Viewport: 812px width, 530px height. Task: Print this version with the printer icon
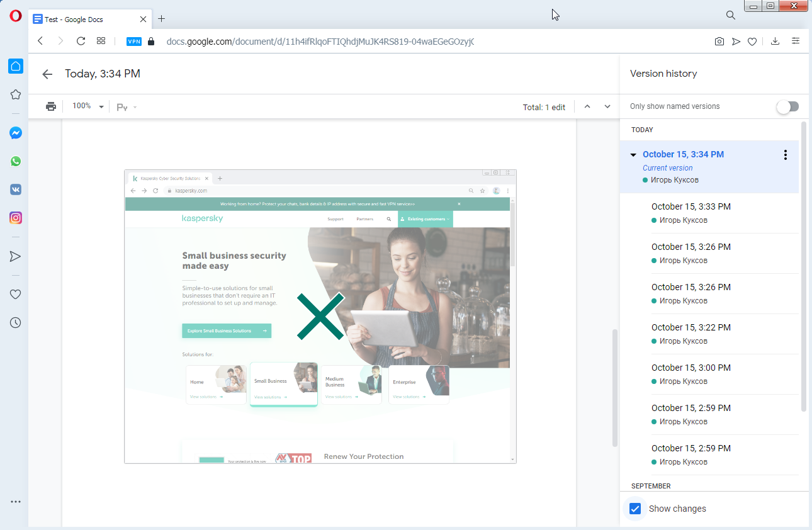coord(51,106)
